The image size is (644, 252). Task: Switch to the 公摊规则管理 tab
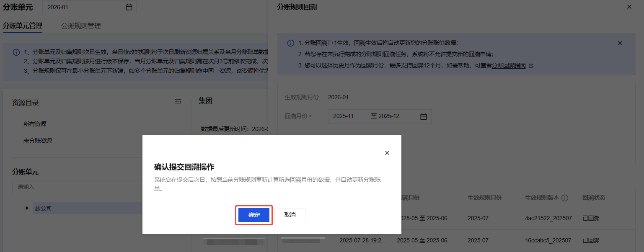click(x=81, y=26)
